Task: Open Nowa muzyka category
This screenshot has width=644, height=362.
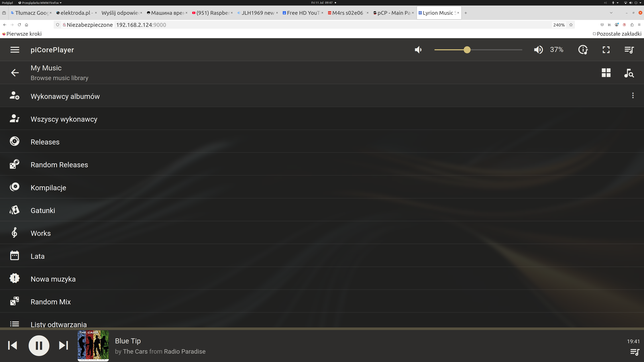Action: click(322, 279)
